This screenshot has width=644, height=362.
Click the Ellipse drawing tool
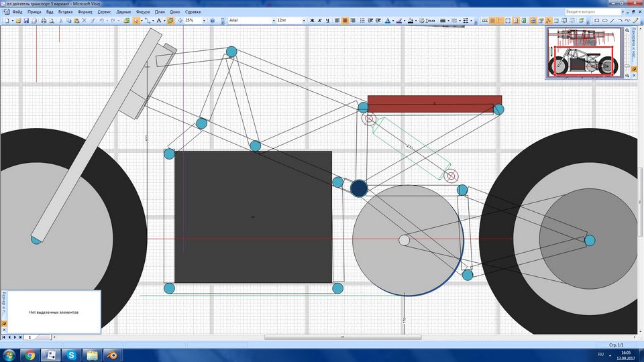point(604,21)
